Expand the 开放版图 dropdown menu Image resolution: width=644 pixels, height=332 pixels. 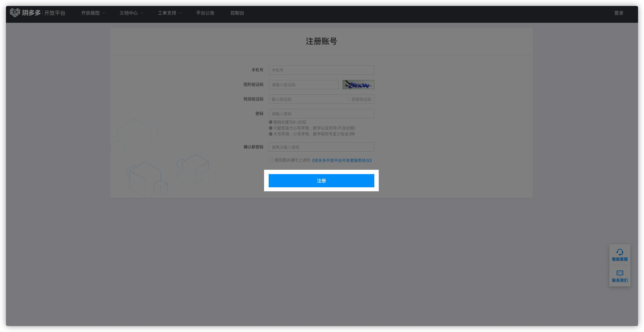(93, 13)
